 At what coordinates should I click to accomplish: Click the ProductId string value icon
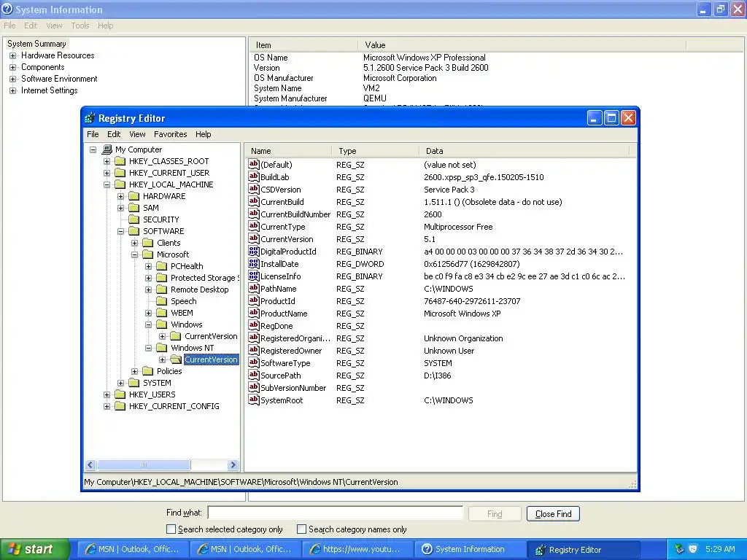coord(253,300)
